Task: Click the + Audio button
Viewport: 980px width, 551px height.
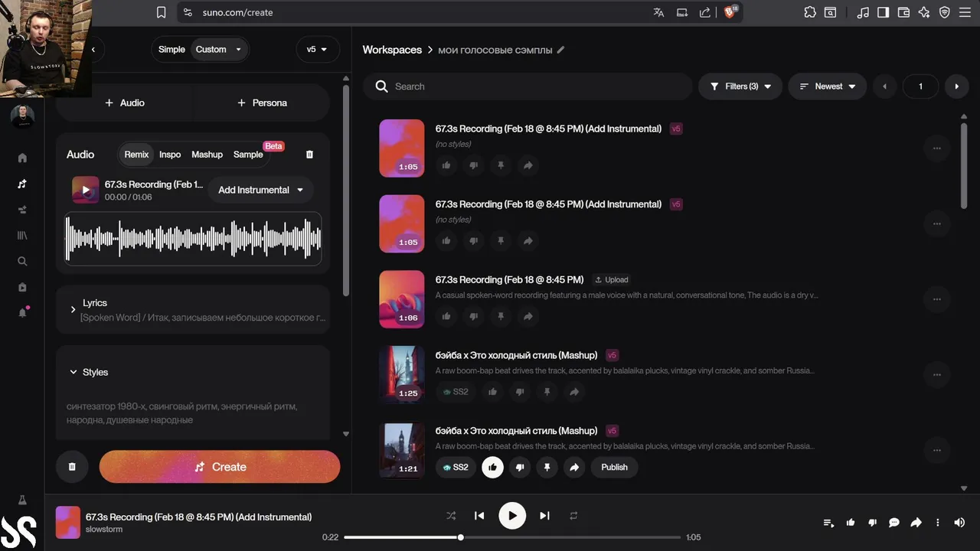Action: point(124,103)
